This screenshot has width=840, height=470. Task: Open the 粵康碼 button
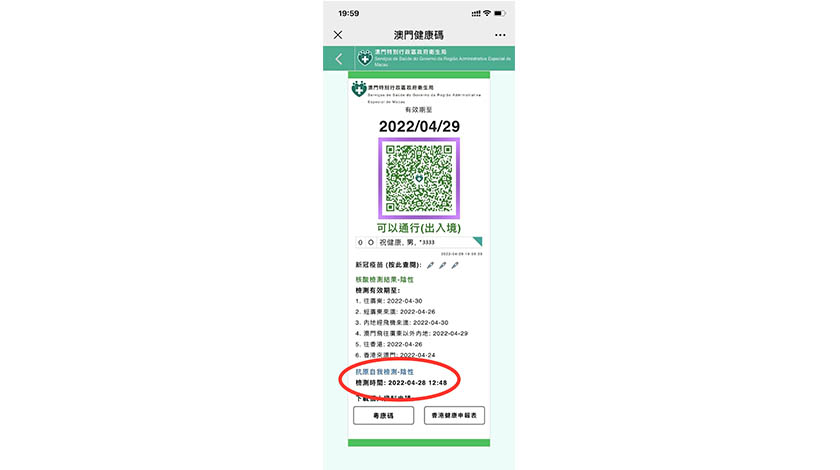point(384,415)
